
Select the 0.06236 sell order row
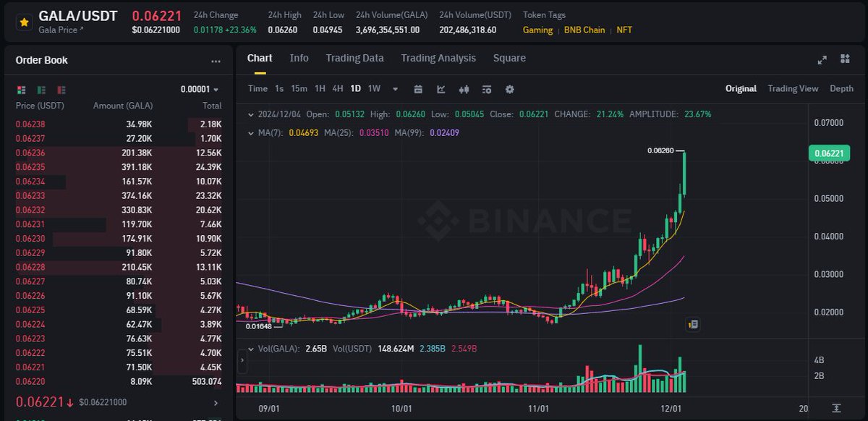[x=119, y=153]
